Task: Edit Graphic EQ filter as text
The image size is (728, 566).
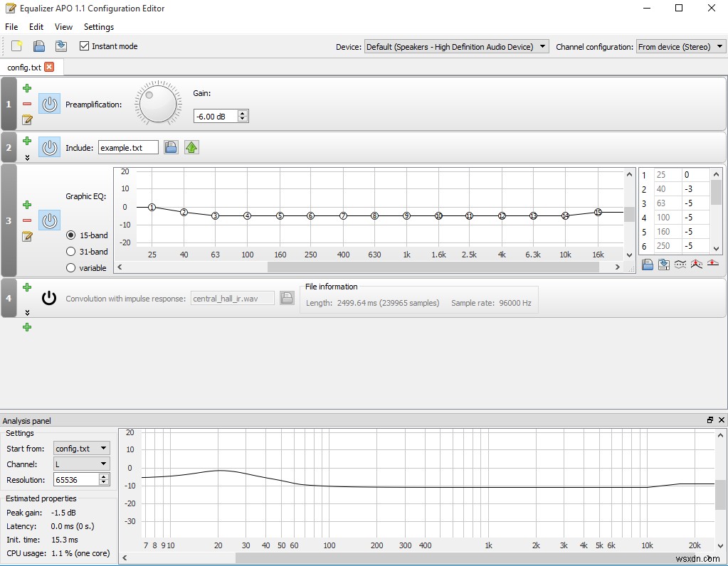Action: point(27,236)
